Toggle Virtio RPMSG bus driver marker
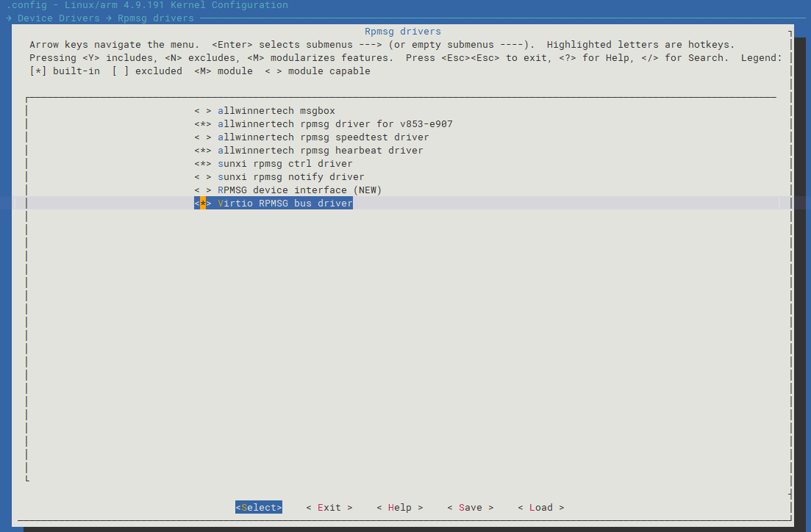This screenshot has height=532, width=811. pyautogui.click(x=203, y=204)
